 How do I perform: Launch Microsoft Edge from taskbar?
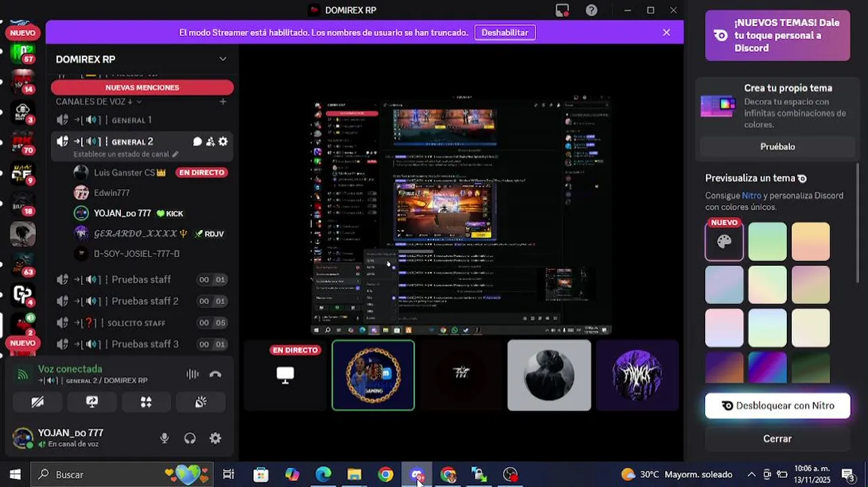tap(323, 474)
